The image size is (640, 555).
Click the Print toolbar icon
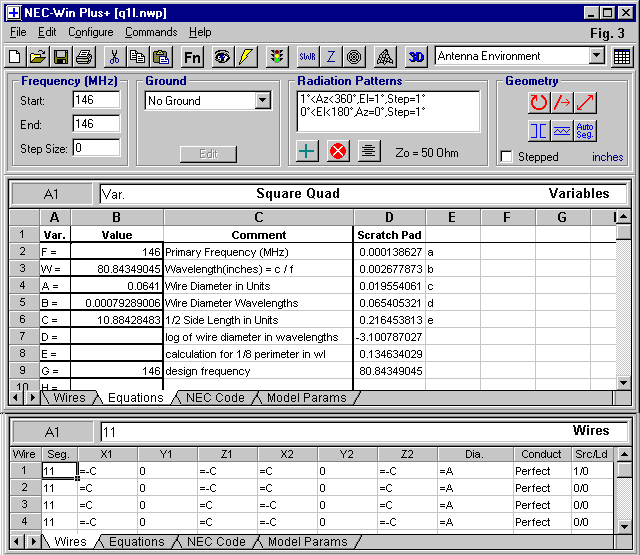click(x=85, y=57)
